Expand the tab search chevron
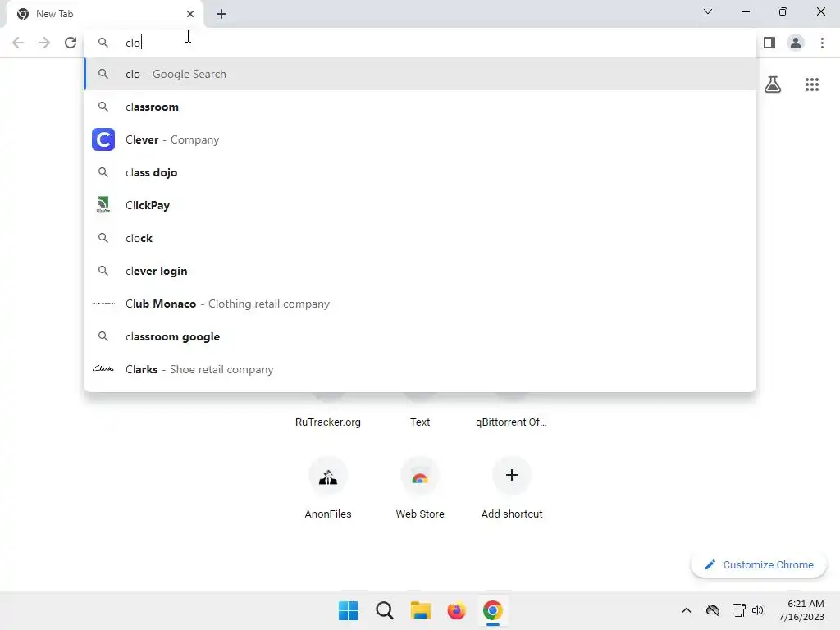Screen dimensions: 840x630 point(708,11)
